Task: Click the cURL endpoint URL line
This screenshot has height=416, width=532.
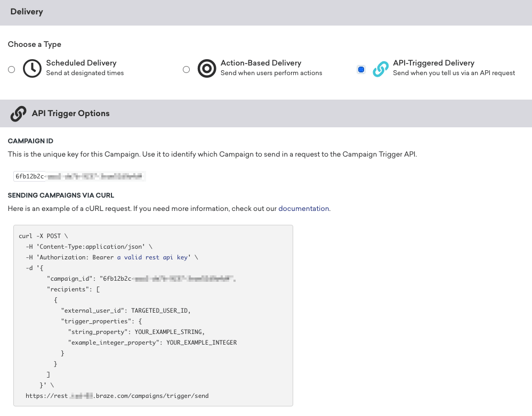Action: tap(117, 396)
